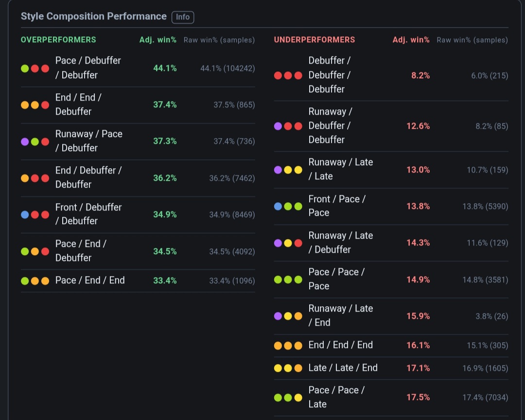Select the Pace / Pace / Pace row label
Image resolution: width=525 pixels, height=420 pixels.
336,279
